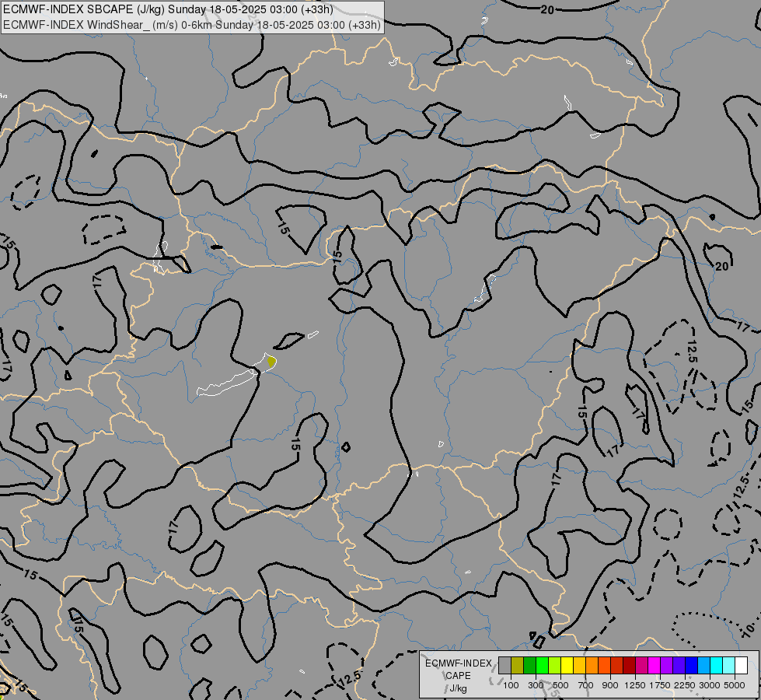Click the legend value 300

(x=536, y=685)
